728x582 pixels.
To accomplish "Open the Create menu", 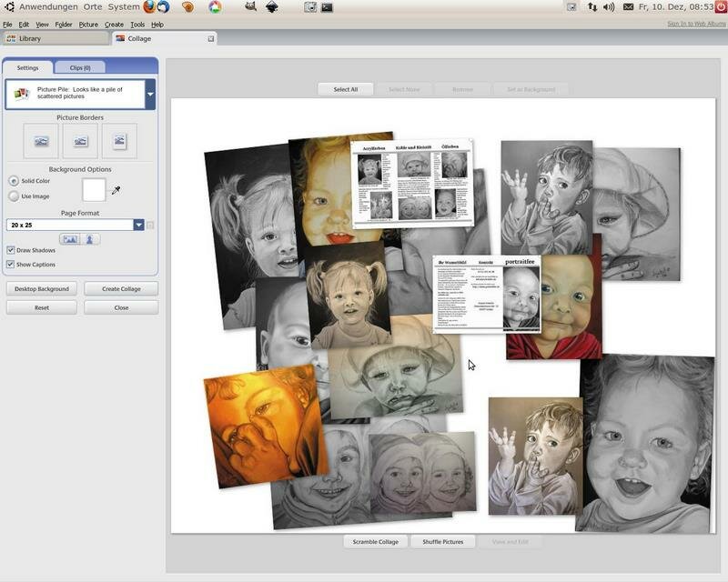I will click(x=114, y=25).
